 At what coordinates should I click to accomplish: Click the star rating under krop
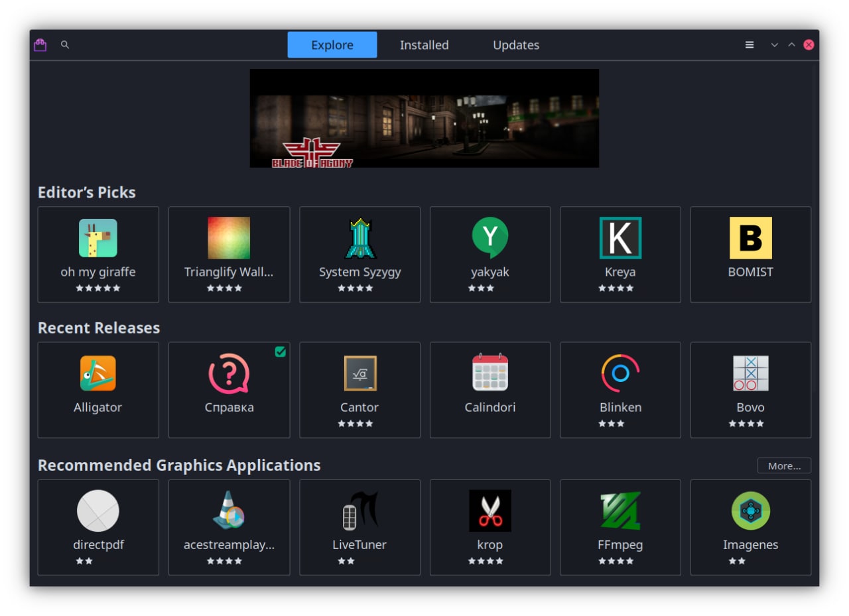click(486, 561)
